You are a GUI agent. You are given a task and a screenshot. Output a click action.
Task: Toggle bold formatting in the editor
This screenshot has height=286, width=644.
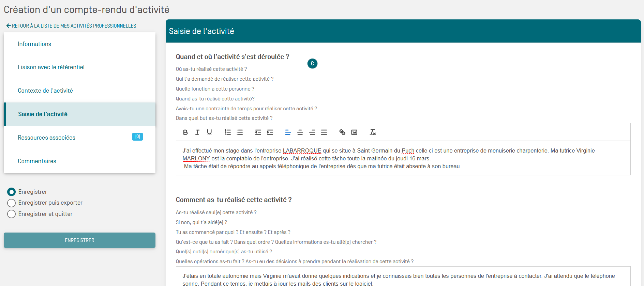[x=185, y=132]
